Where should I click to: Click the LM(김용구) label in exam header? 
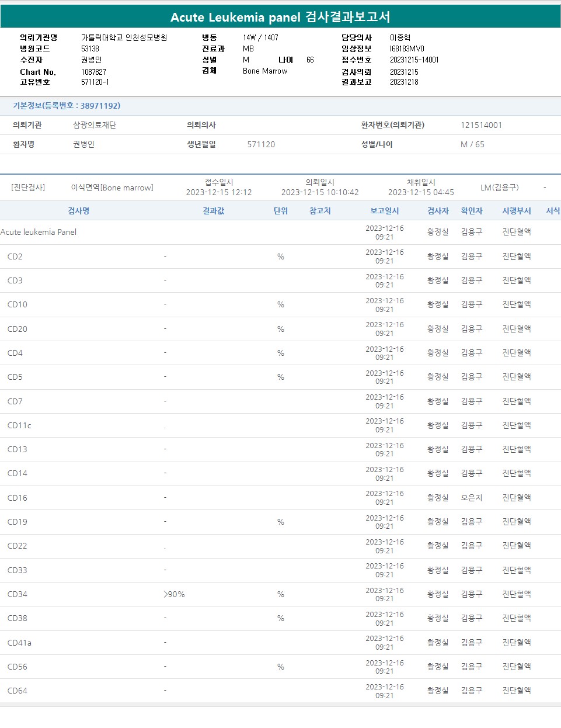[x=499, y=188]
